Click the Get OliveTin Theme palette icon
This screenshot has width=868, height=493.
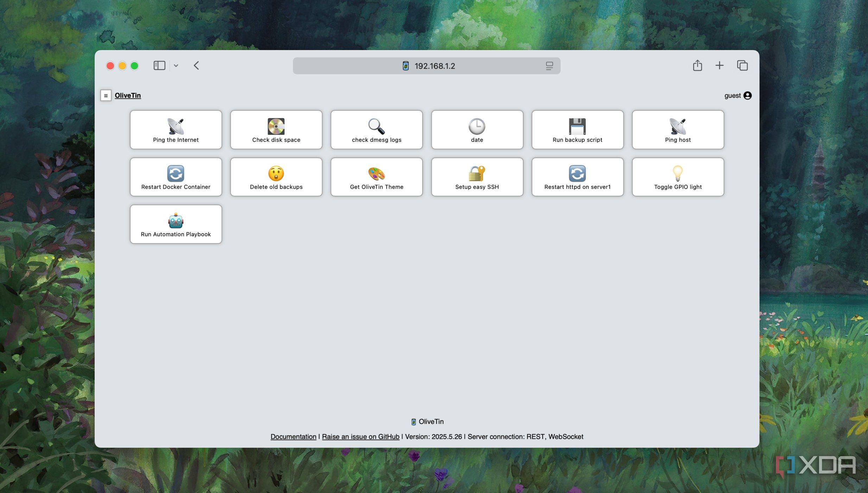[376, 173]
